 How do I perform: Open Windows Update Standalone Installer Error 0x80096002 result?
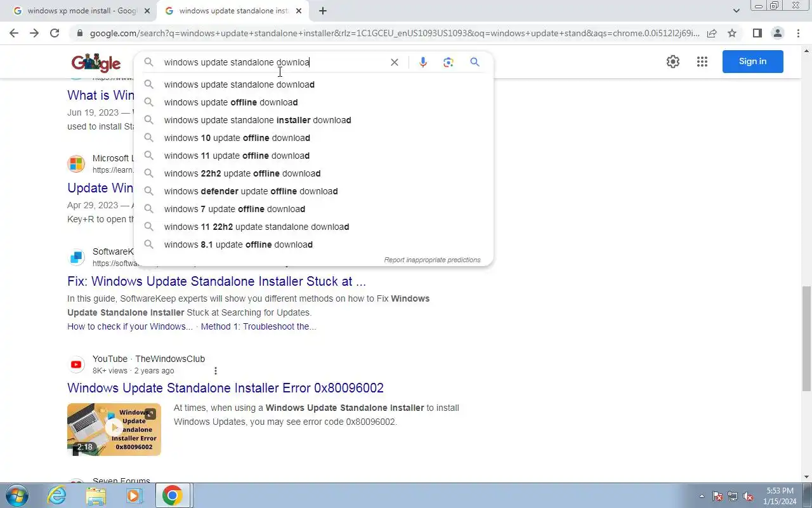click(x=225, y=388)
